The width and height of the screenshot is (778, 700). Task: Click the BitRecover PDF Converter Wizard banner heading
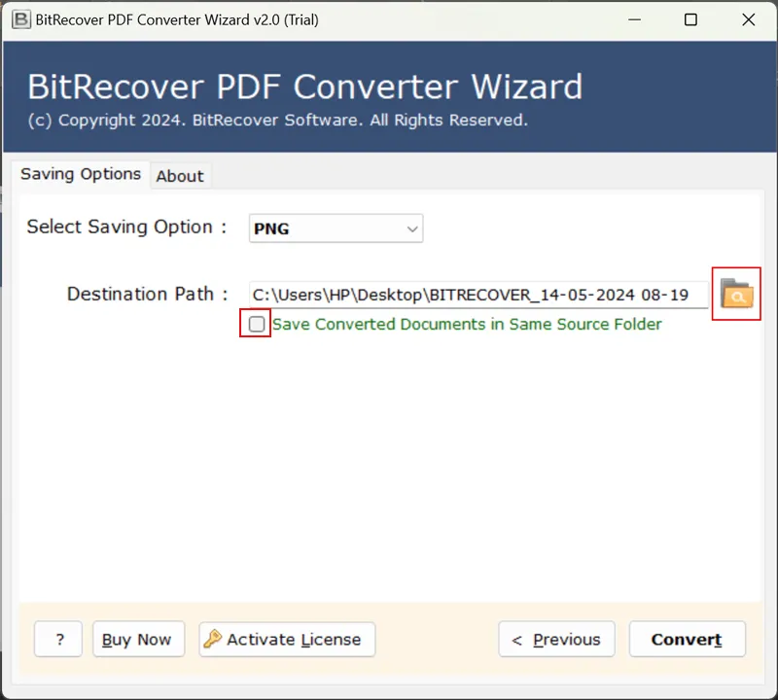(x=304, y=87)
